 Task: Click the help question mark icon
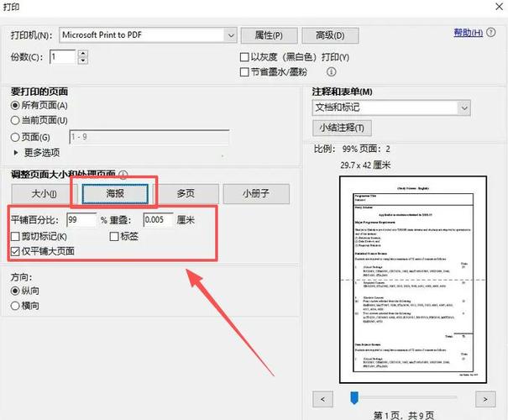tap(491, 33)
